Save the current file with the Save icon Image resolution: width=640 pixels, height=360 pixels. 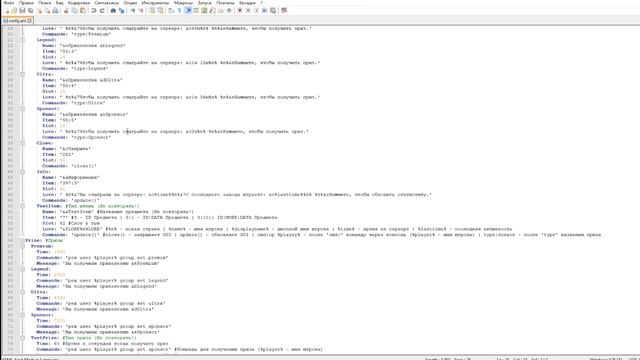22,10
